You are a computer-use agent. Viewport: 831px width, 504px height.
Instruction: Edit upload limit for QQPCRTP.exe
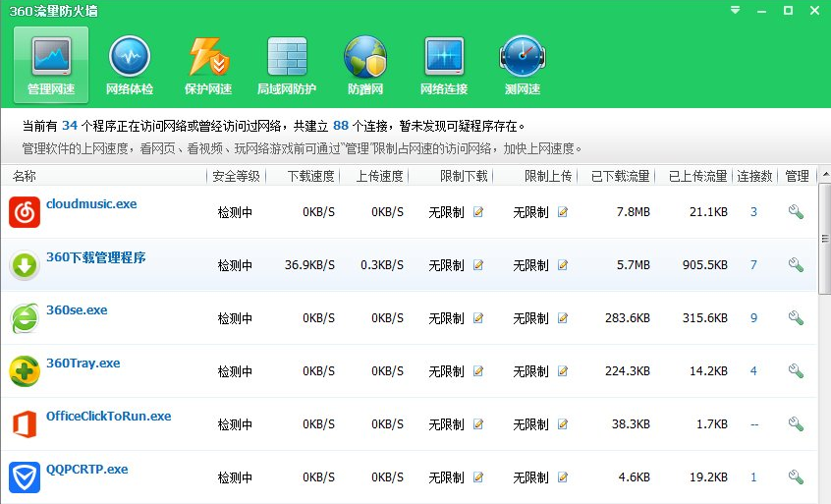click(x=563, y=476)
